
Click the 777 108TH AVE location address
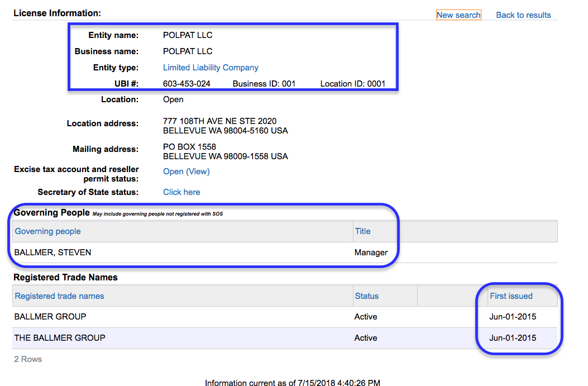pos(219,121)
